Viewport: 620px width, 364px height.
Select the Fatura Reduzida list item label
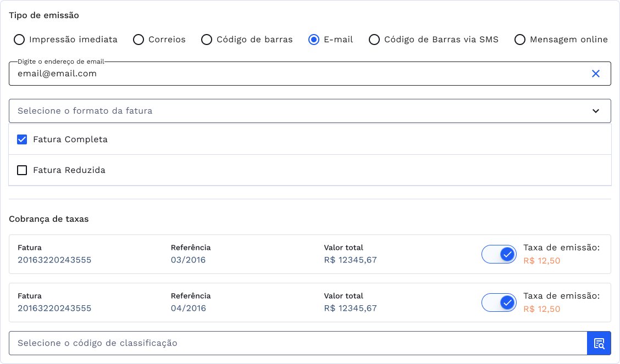tap(69, 170)
